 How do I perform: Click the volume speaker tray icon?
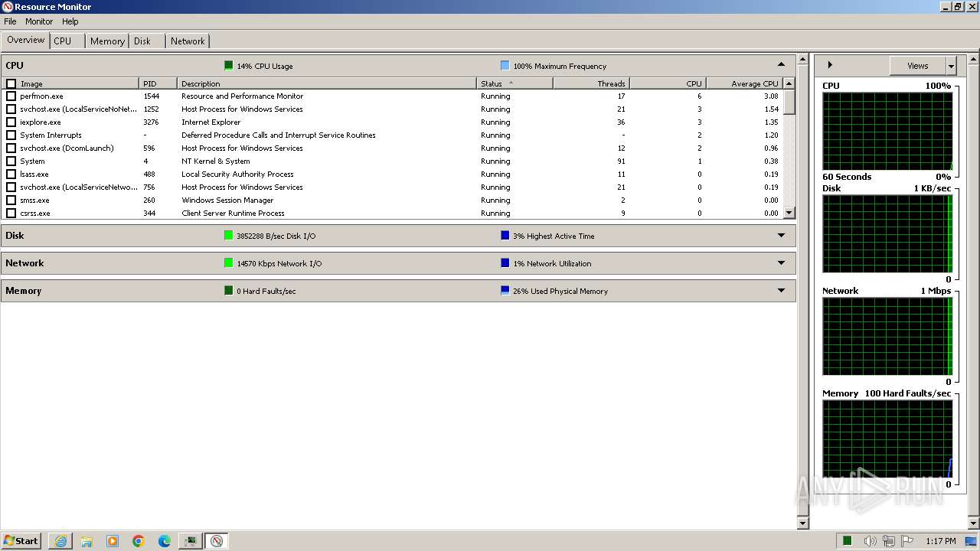(x=870, y=541)
